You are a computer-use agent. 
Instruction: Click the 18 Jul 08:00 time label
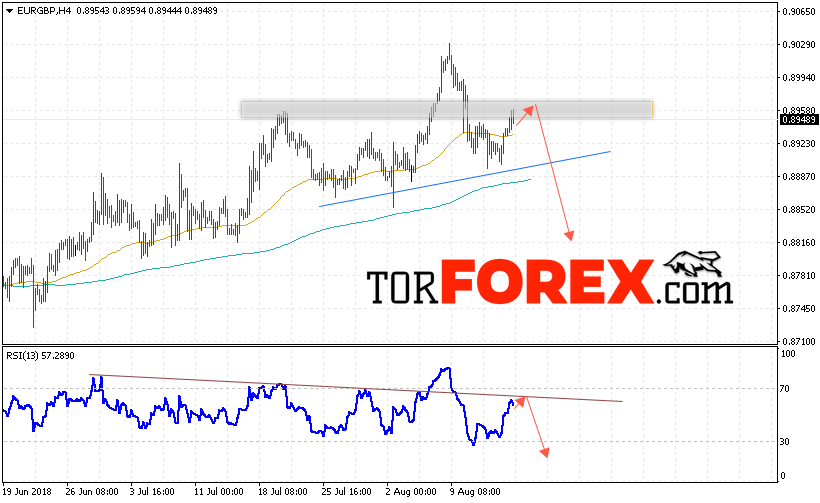(x=283, y=492)
